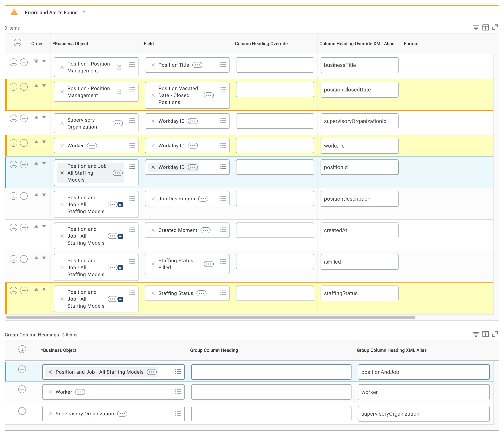Add a row after supervisoryOrganizationId row
The image size is (504, 435).
(13, 119)
